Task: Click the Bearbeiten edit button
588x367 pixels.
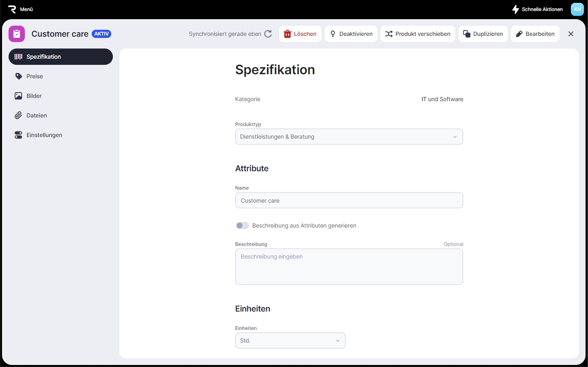Action: click(x=535, y=34)
